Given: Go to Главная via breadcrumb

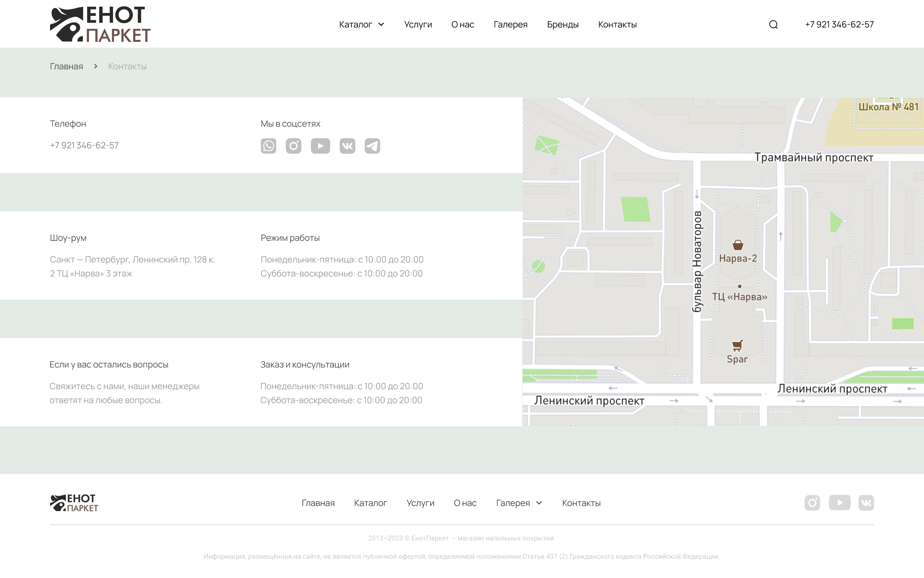Looking at the screenshot, I should point(66,66).
